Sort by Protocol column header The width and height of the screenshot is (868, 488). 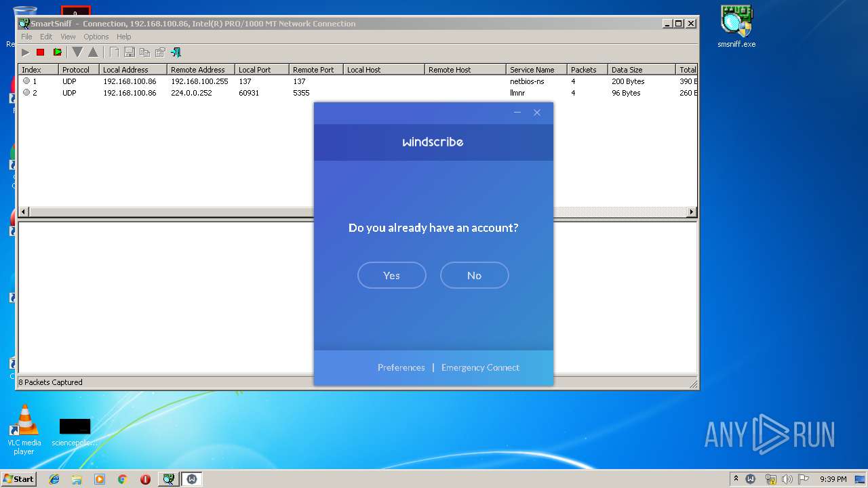(x=79, y=70)
